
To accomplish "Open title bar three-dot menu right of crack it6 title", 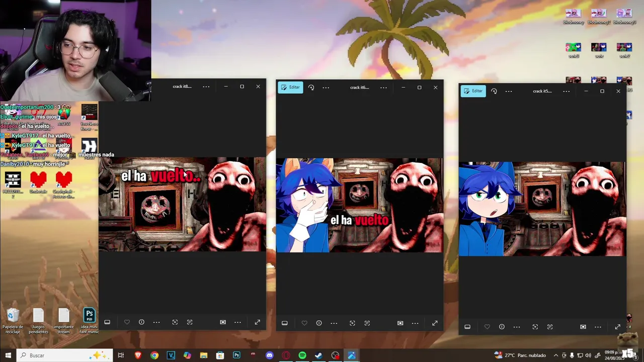I will point(383,87).
